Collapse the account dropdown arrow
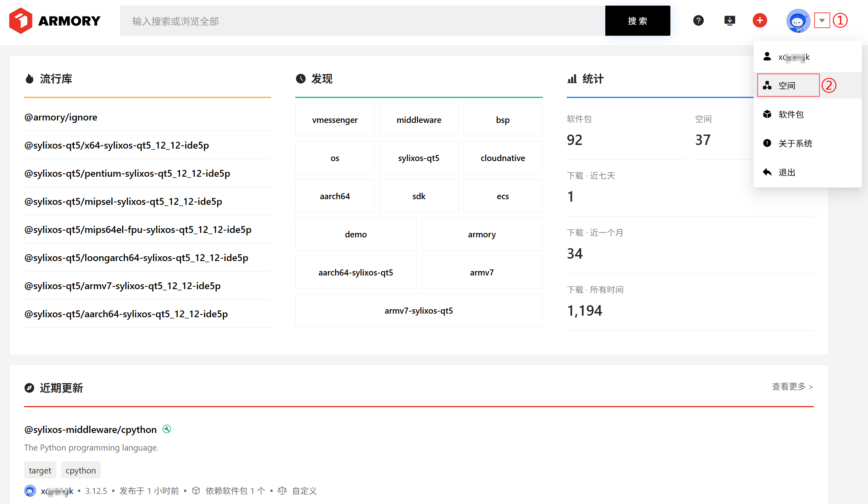The height and width of the screenshot is (504, 868). (x=822, y=20)
